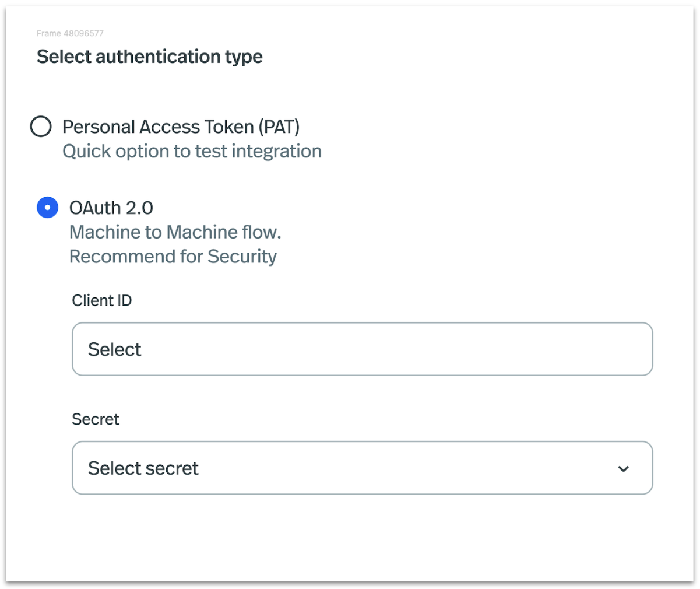Click the chevron arrow in Secret dropdown

tap(623, 469)
